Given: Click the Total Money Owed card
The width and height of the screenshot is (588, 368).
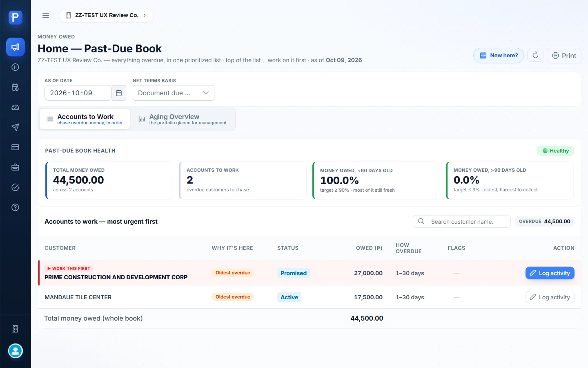Looking at the screenshot, I should [109, 180].
